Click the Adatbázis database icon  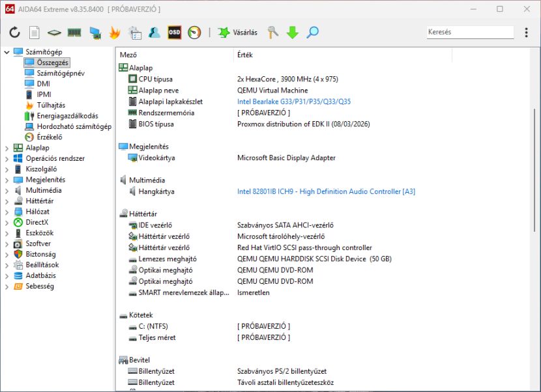click(18, 275)
